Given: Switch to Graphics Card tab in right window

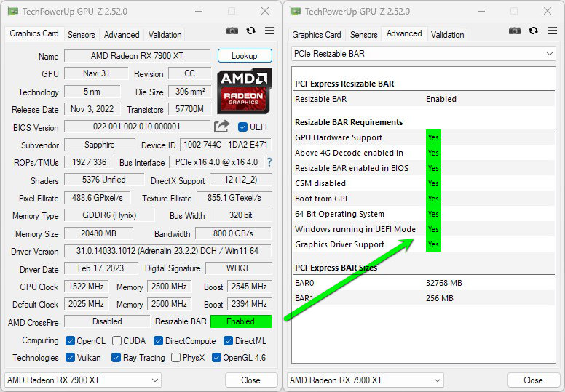Looking at the screenshot, I should click(x=317, y=35).
